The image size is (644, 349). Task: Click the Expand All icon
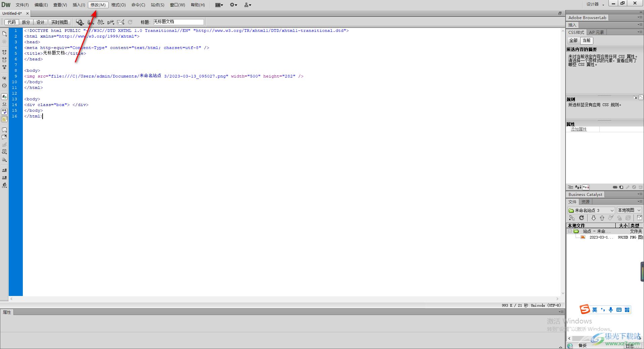click(4, 67)
